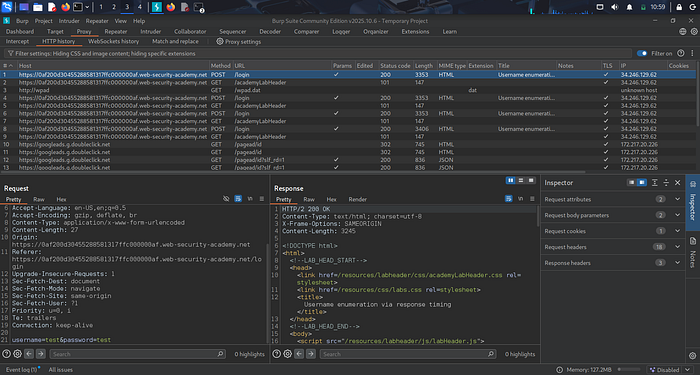700x375 pixels.
Task: Switch to Burp Suite in taskbar
Action: point(157,7)
